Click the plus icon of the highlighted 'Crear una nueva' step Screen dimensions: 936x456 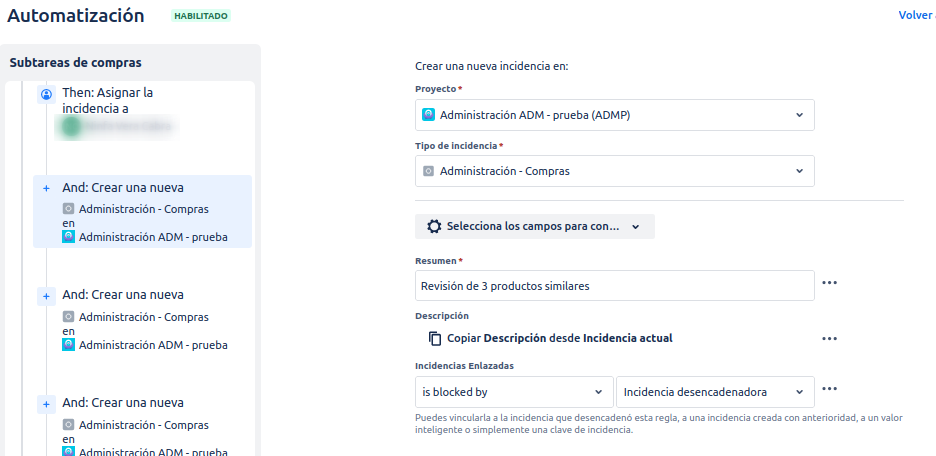click(x=46, y=188)
